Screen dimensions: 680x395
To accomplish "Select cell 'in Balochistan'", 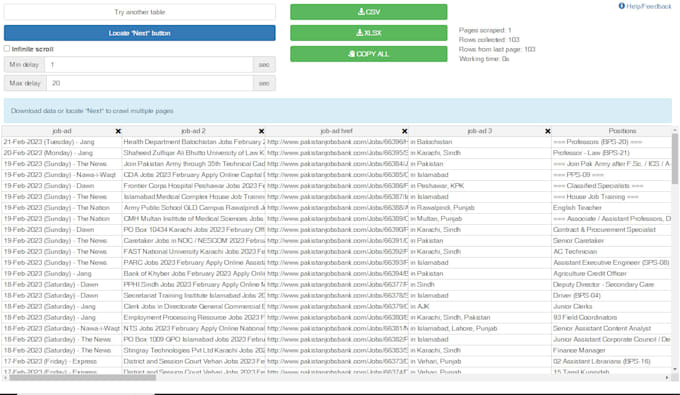I will click(x=480, y=142).
